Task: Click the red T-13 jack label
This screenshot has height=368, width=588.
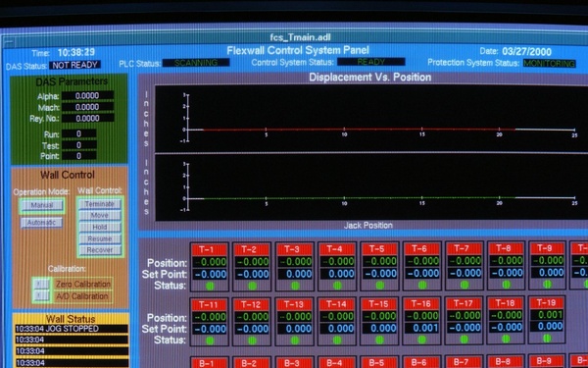Action: (295, 304)
